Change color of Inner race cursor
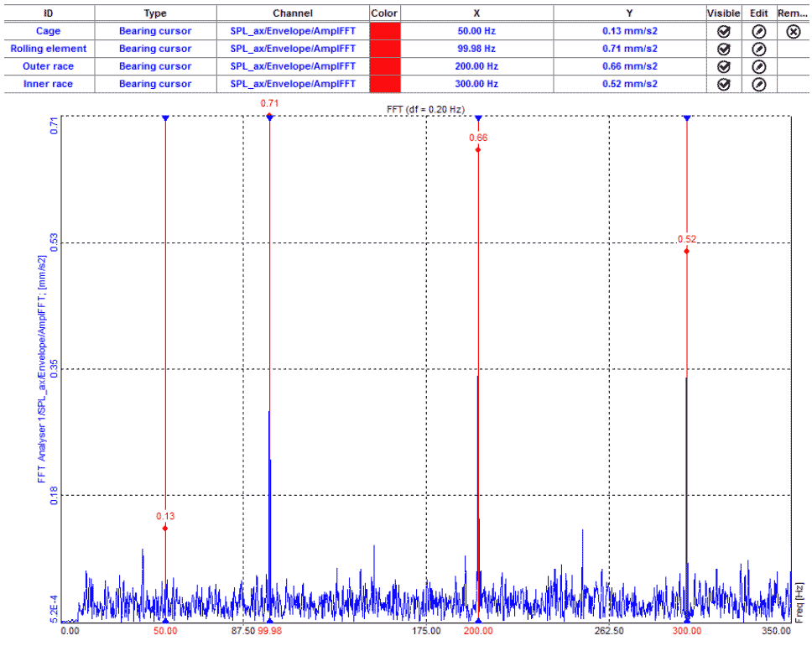This screenshot has width=812, height=646. [385, 84]
